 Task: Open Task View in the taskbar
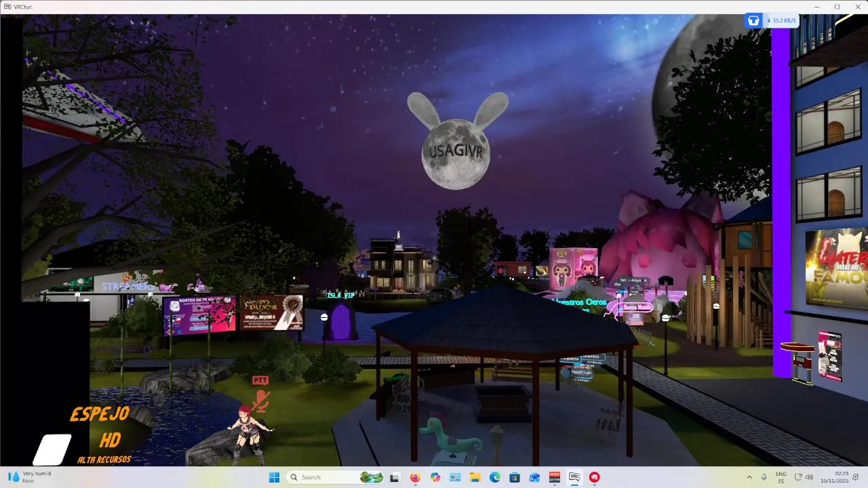tap(395, 477)
